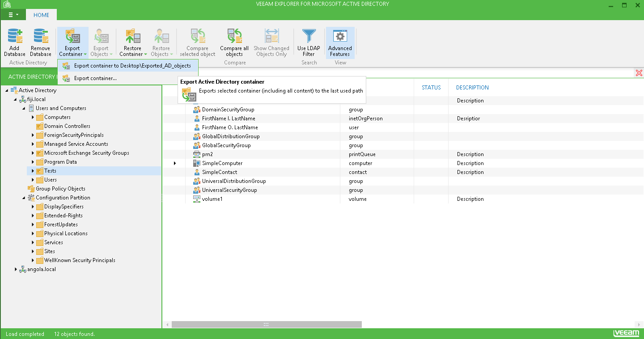Expand the Computers folder
This screenshot has width=644, height=339.
(x=33, y=117)
